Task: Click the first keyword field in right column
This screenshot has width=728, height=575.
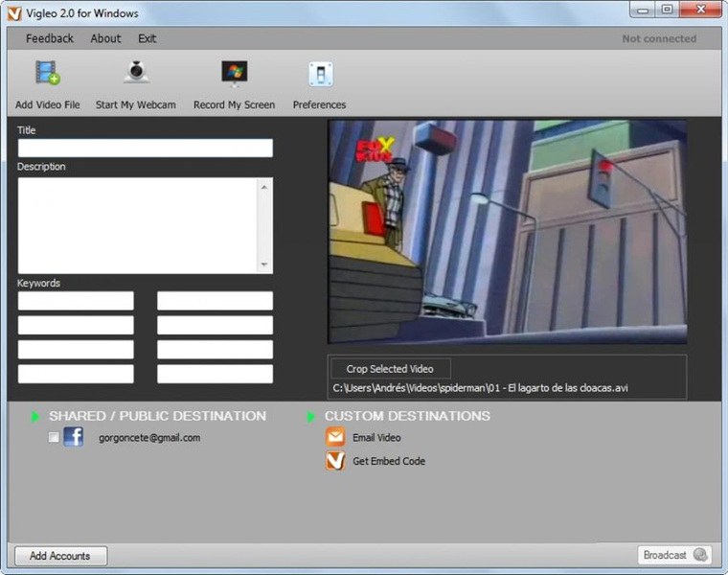Action: tap(215, 301)
